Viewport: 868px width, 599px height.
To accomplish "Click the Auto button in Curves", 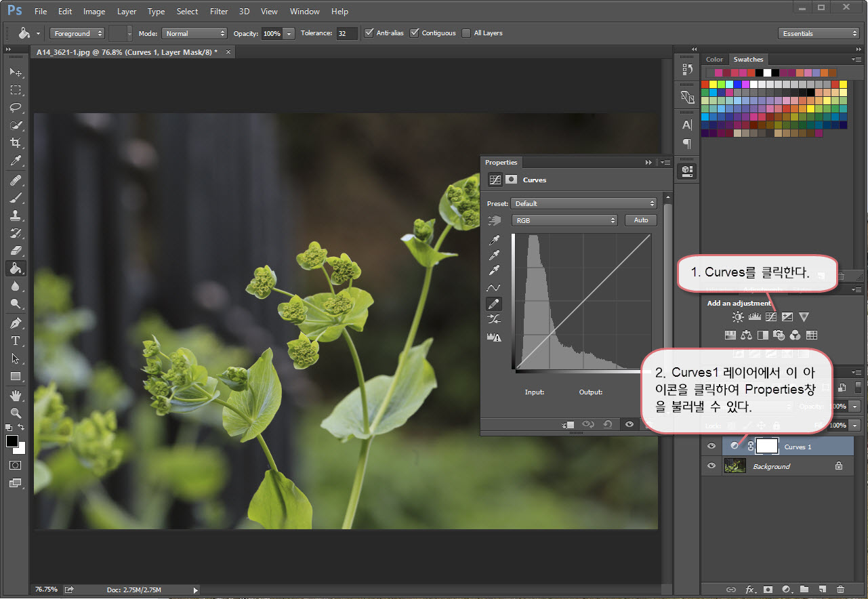I will pyautogui.click(x=641, y=220).
